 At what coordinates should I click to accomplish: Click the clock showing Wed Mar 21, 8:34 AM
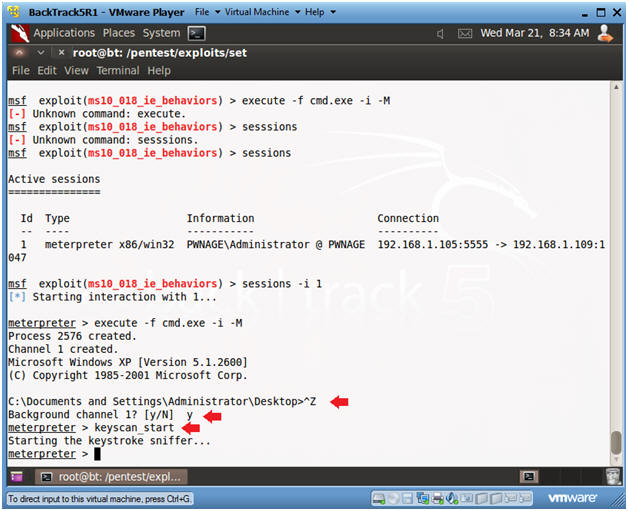535,33
